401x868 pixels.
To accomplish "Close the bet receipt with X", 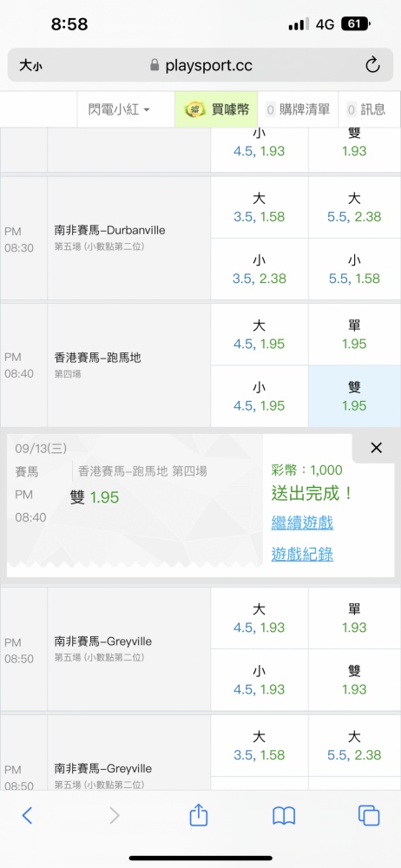I will 376,449.
